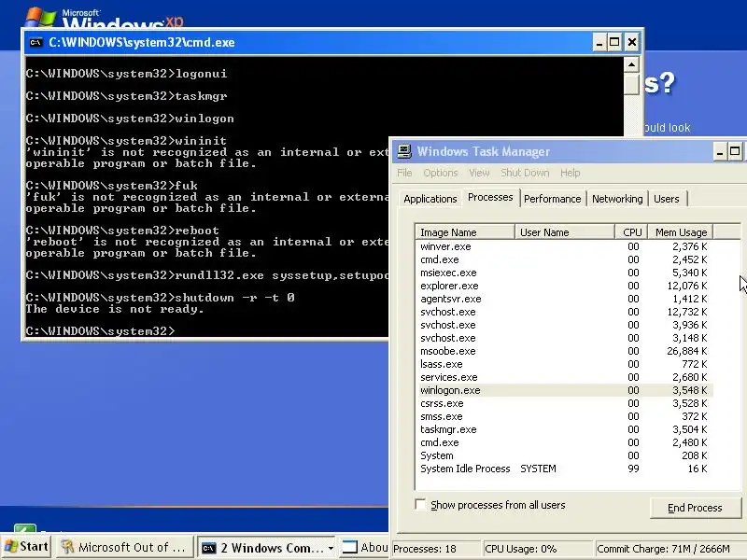
Task: Select the svchost.exe row using 3,148 K
Action: (564, 338)
